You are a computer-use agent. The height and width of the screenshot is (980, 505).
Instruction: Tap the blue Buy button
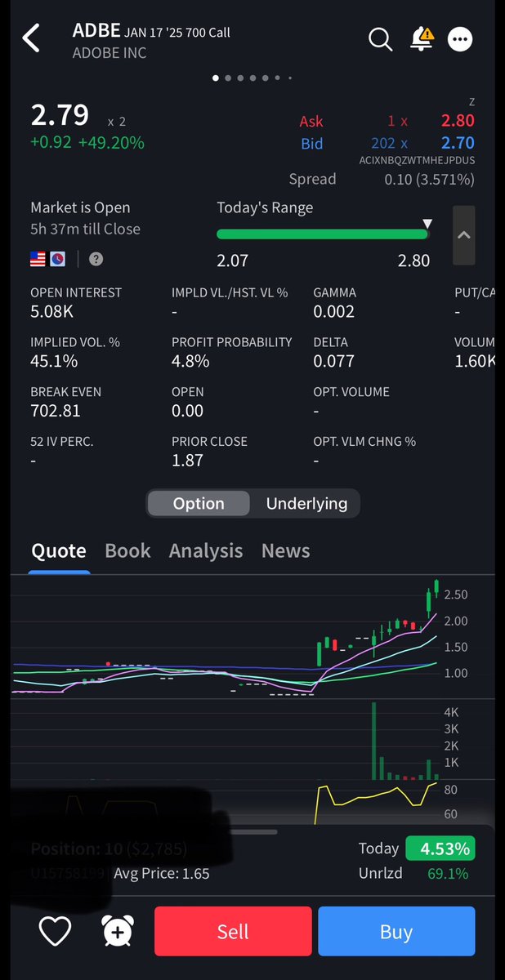(396, 931)
